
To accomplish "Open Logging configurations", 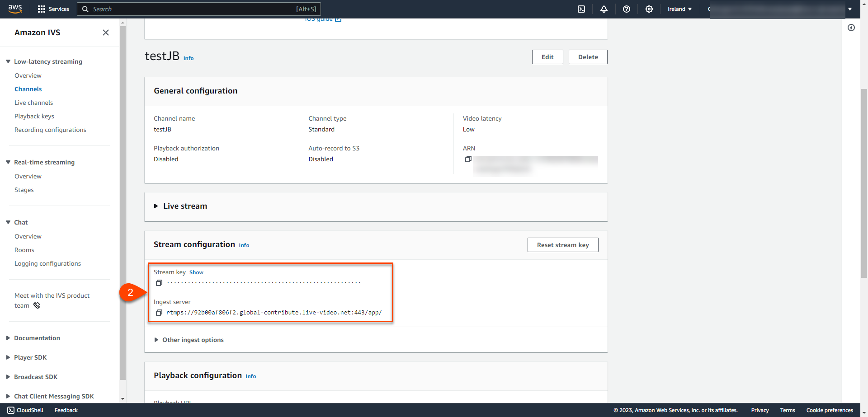I will tap(47, 263).
